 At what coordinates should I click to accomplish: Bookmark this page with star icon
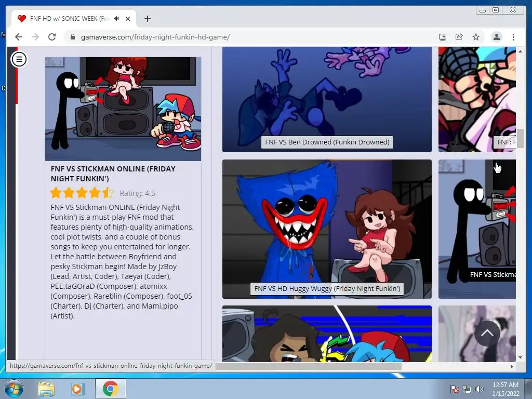pyautogui.click(x=476, y=37)
